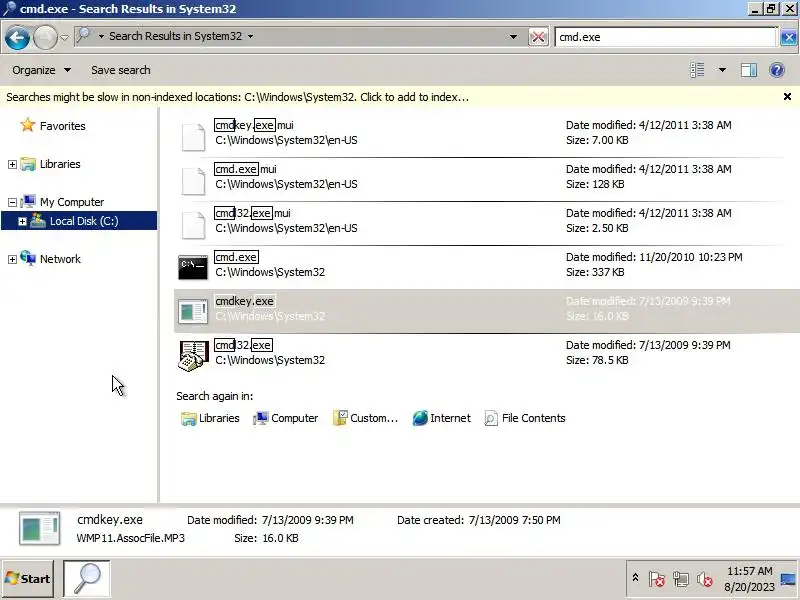The height and width of the screenshot is (600, 800).
Task: Search again in File Contents
Action: (x=525, y=418)
